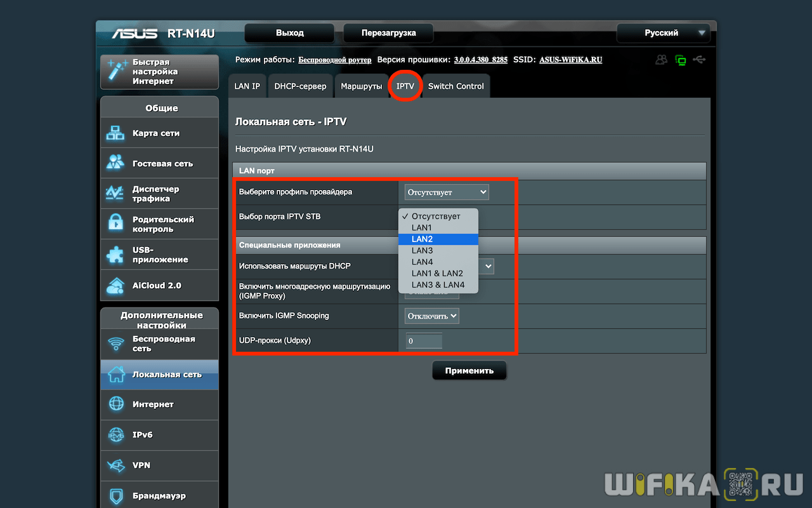The width and height of the screenshot is (812, 508).
Task: Select LAN2 in the port dropdown list
Action: click(437, 239)
